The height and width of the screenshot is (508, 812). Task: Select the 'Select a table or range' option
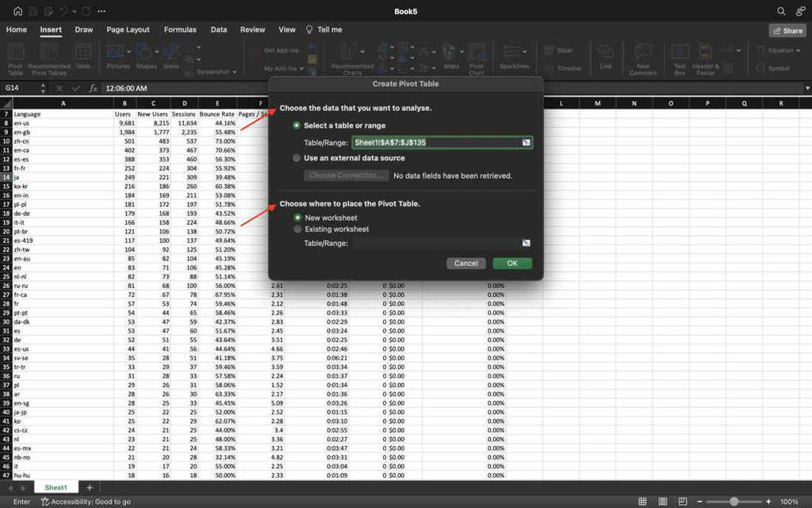(297, 125)
